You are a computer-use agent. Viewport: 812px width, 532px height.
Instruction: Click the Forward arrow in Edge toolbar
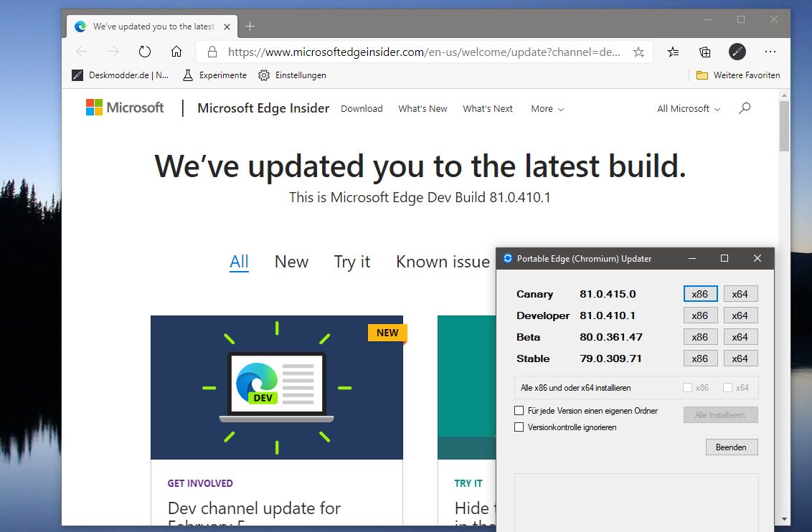coord(113,52)
